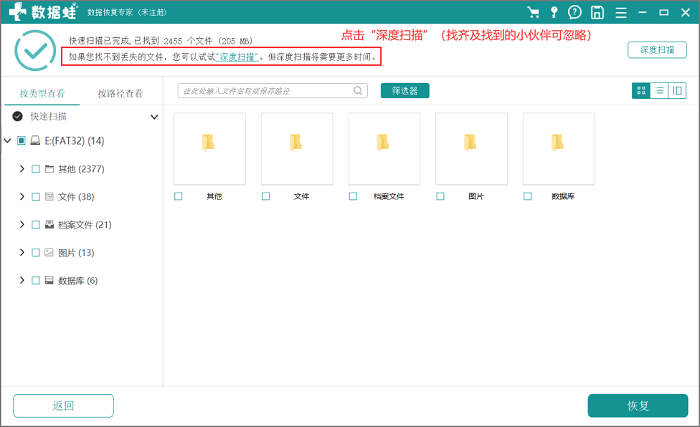700x427 pixels.
Task: Minimize the 数据蛙 window
Action: [642, 13]
